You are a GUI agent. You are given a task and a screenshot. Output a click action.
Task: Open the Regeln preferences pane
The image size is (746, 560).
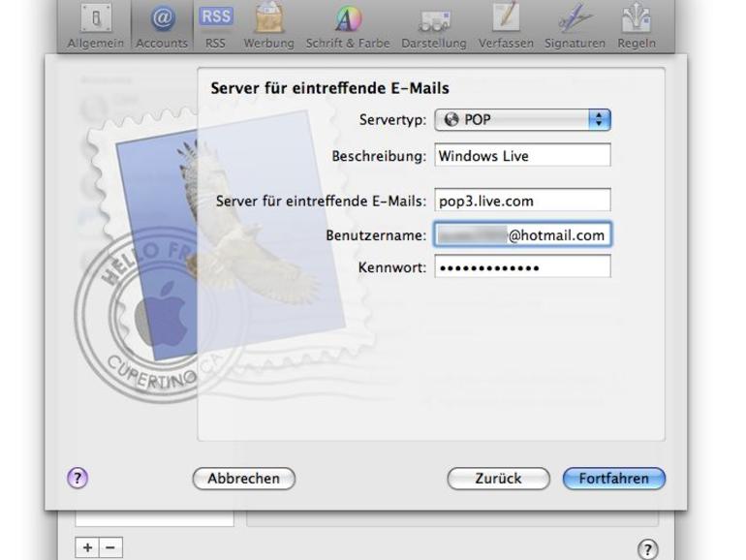pyautogui.click(x=637, y=26)
